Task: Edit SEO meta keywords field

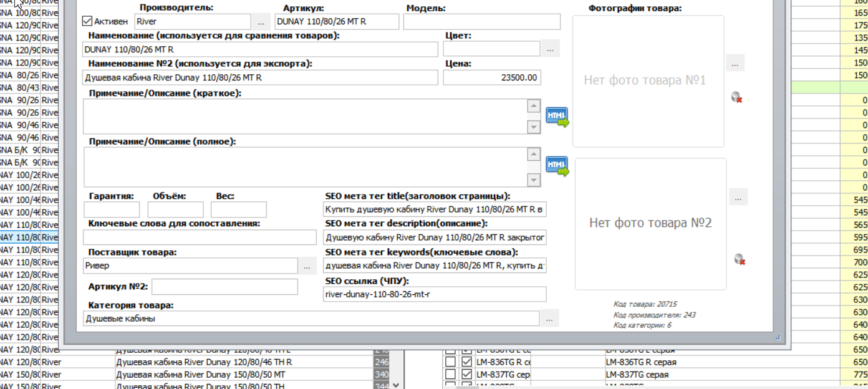Action: (435, 266)
